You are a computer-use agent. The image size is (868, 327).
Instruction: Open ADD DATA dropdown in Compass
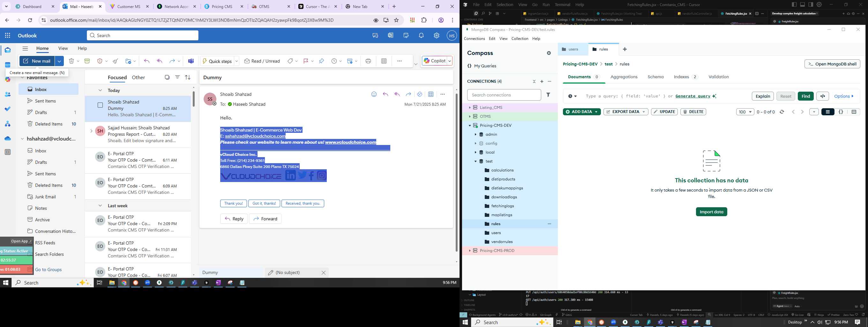point(596,112)
